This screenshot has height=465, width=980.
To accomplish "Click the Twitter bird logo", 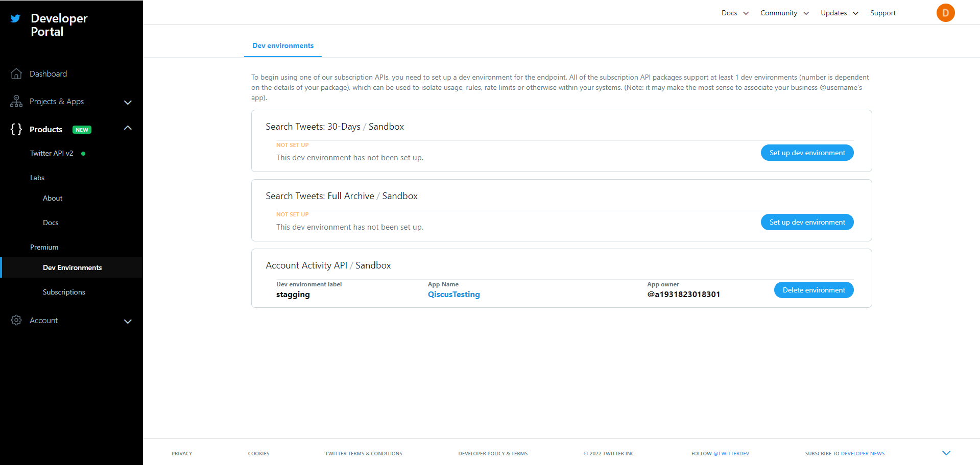I will pos(16,18).
